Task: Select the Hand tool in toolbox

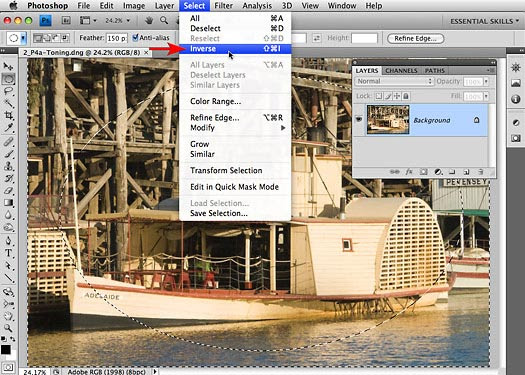Action: tap(8, 316)
